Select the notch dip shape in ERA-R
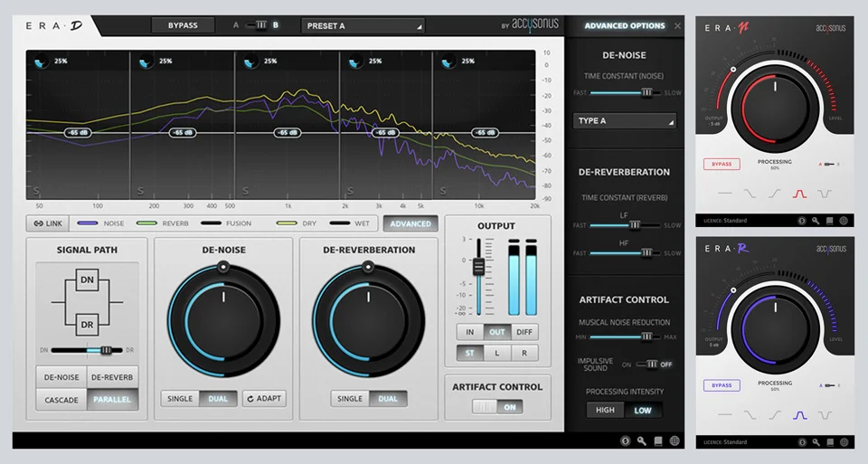This screenshot has height=464, width=868. [825, 415]
